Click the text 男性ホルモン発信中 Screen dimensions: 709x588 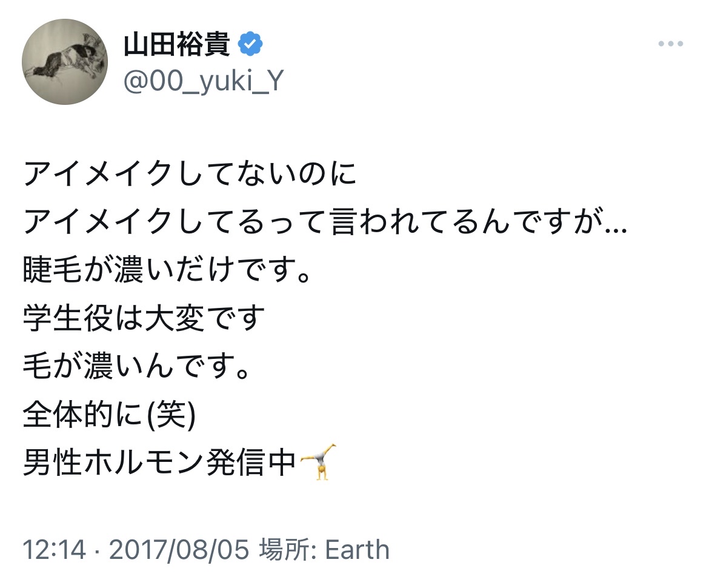161,463
